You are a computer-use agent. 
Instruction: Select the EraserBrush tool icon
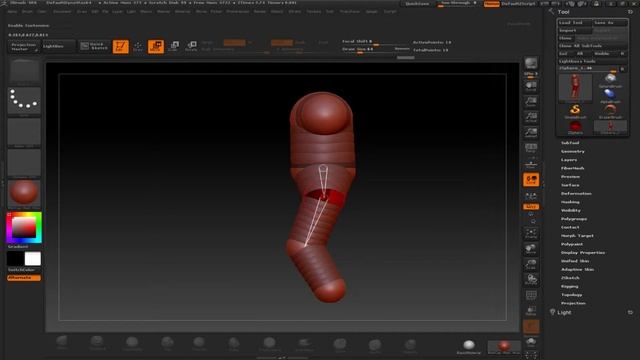pyautogui.click(x=610, y=111)
